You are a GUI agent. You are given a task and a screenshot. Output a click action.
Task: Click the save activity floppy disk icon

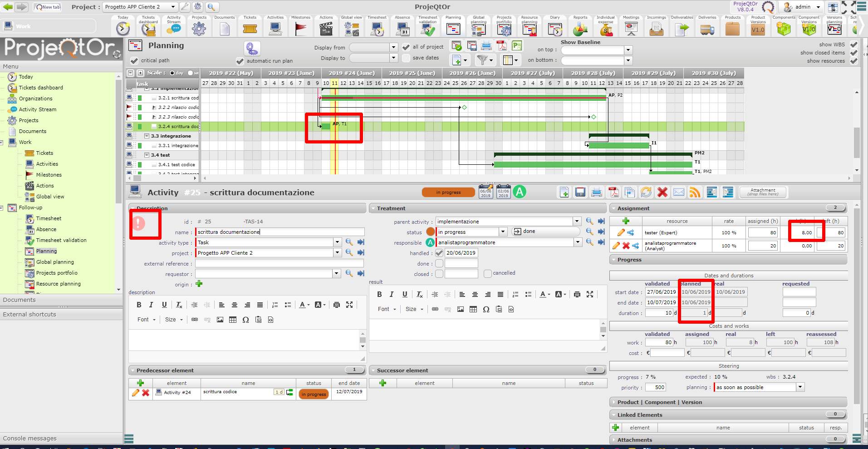click(x=580, y=192)
